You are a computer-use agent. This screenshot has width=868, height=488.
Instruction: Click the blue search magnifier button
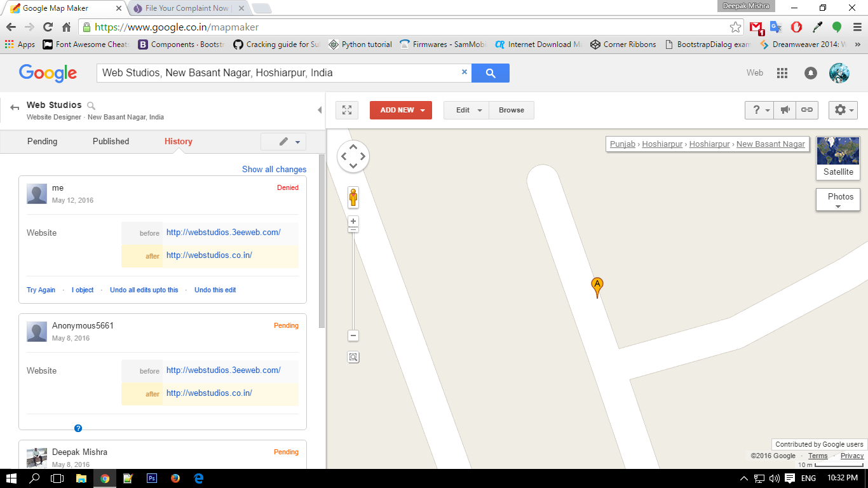(491, 73)
